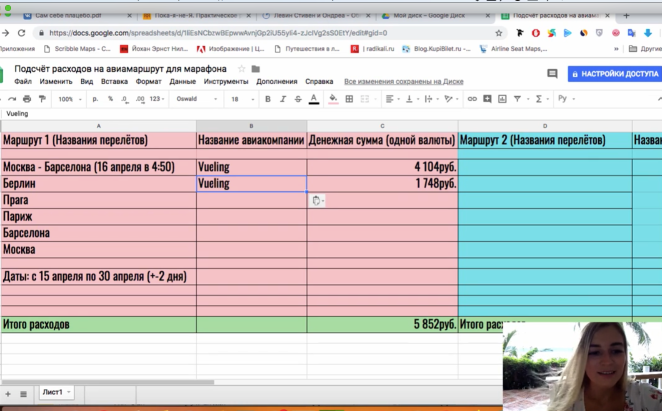Open the Дополнения menu
662x411 pixels.
click(x=277, y=82)
